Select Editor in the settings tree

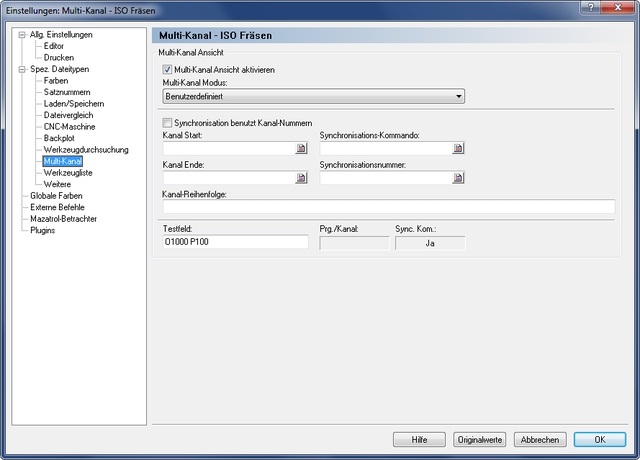[x=53, y=46]
